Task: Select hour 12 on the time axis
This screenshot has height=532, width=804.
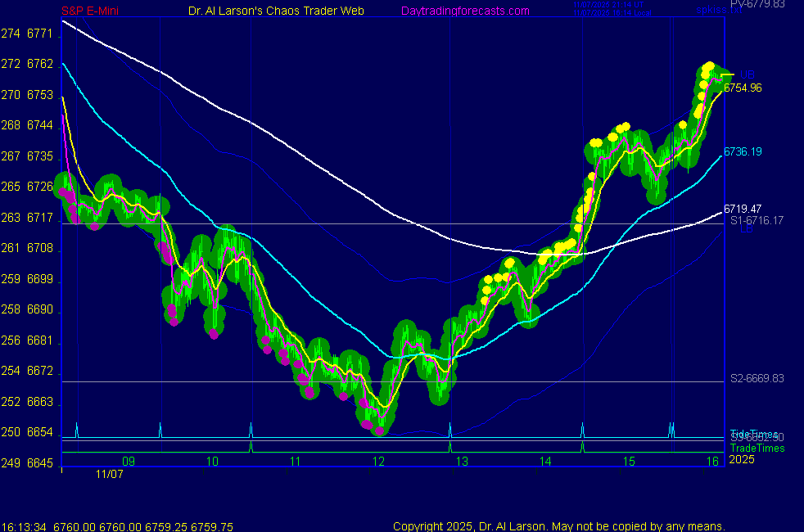Action: (378, 462)
